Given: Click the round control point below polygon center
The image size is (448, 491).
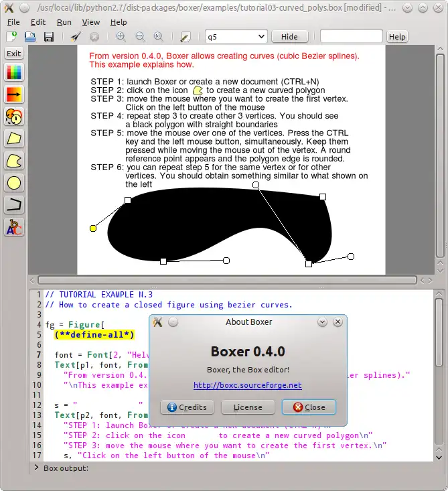Looking at the screenshot, I should [226, 261].
